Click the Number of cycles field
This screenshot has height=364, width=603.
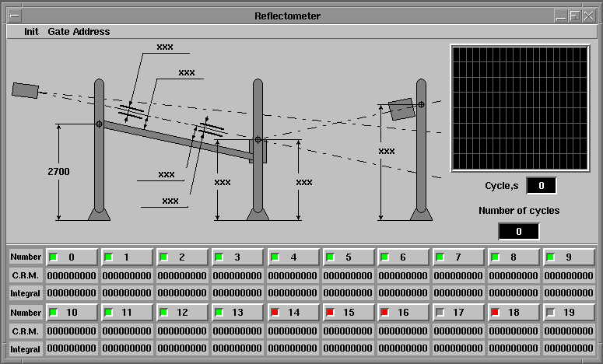pyautogui.click(x=518, y=231)
